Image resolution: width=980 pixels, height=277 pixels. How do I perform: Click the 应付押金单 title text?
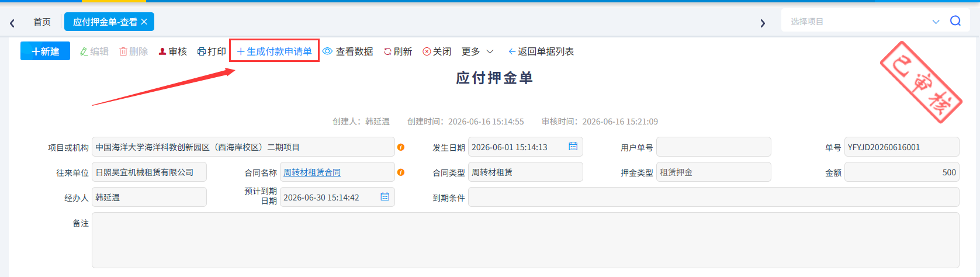pyautogui.click(x=494, y=78)
